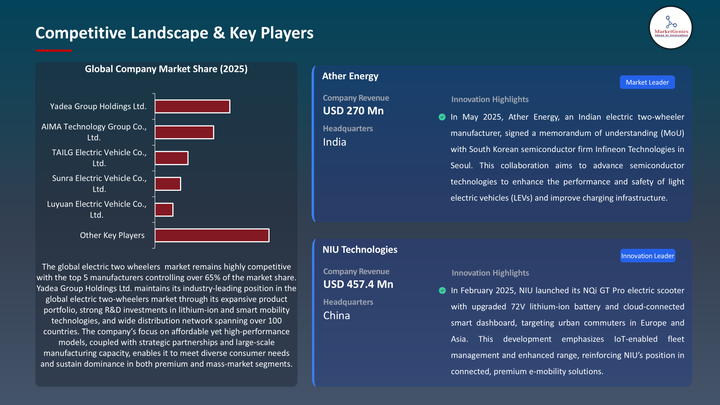Click 'Headquarters' label in Ather Energy card
Image resolution: width=720 pixels, height=405 pixels.
click(x=348, y=129)
